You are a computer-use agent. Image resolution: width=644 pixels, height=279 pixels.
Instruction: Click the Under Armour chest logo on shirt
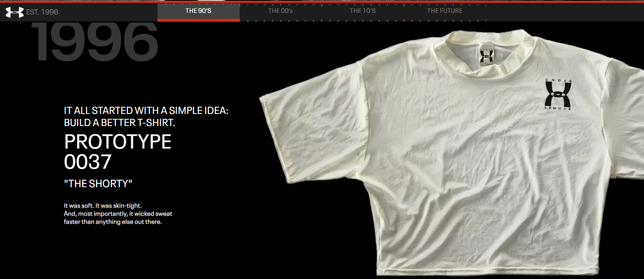coord(558,95)
